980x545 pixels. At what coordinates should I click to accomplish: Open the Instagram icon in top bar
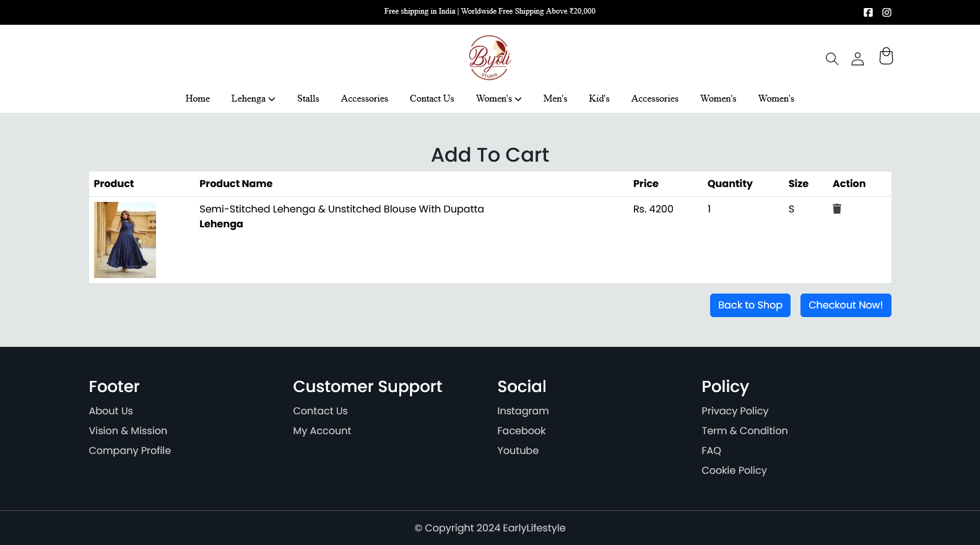coord(887,12)
